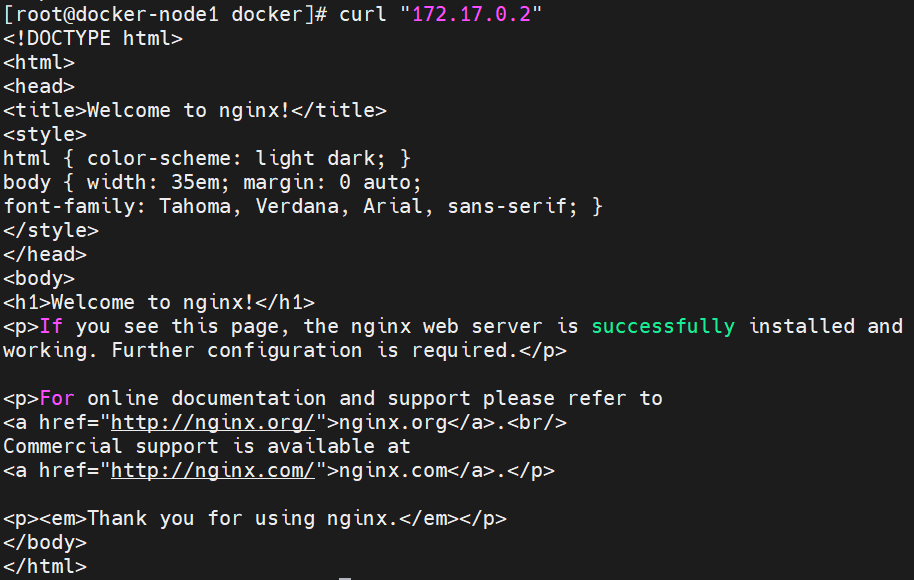Open the http://nginx.com/ link
Viewport: 914px width, 580px height.
tap(213, 470)
